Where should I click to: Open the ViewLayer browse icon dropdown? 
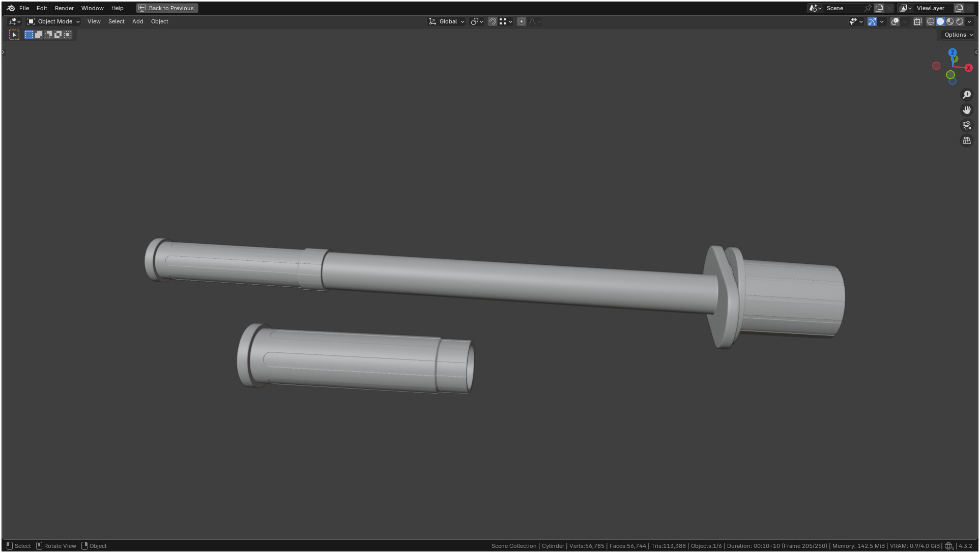(x=906, y=8)
